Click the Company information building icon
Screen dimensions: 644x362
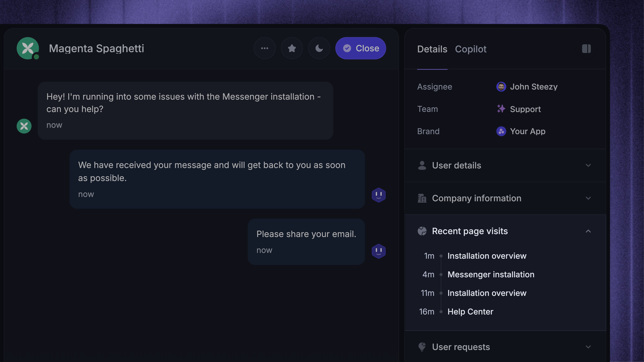[422, 198]
